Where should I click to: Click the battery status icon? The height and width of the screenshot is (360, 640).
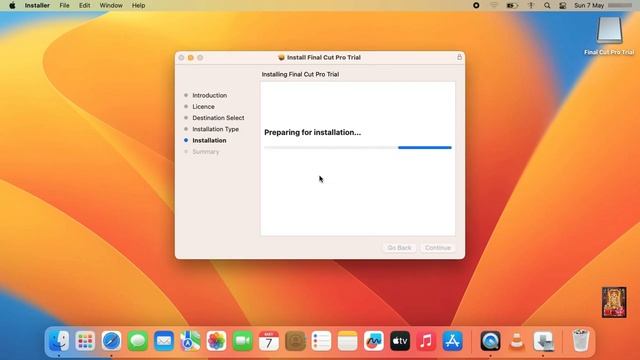(512, 5)
